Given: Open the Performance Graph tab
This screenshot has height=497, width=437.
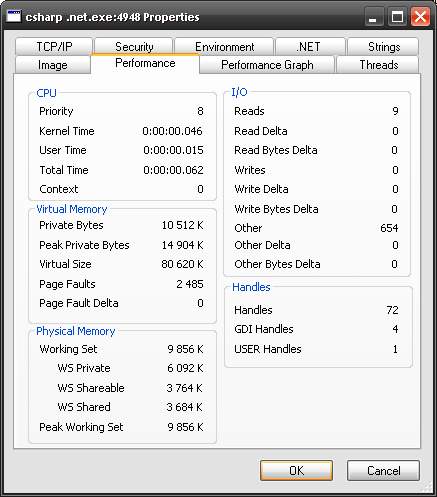Looking at the screenshot, I should click(x=267, y=65).
